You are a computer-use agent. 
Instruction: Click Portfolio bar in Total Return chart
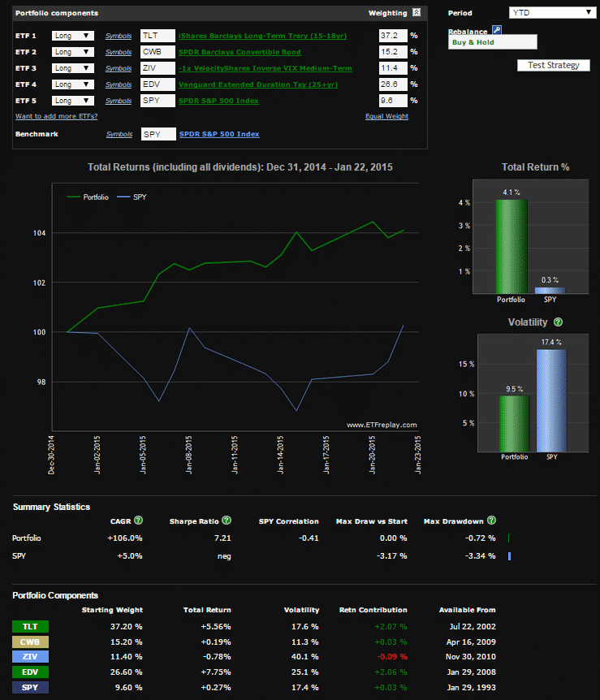(512, 246)
